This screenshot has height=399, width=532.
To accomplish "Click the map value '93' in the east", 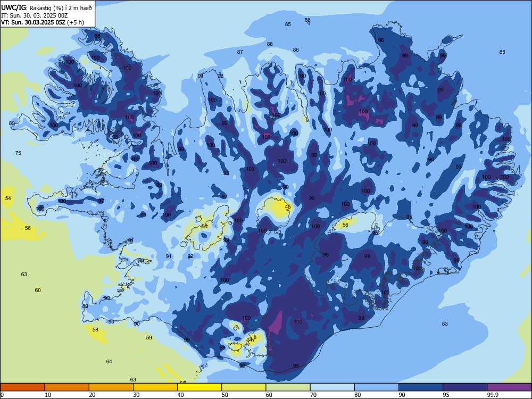I will point(459,167).
